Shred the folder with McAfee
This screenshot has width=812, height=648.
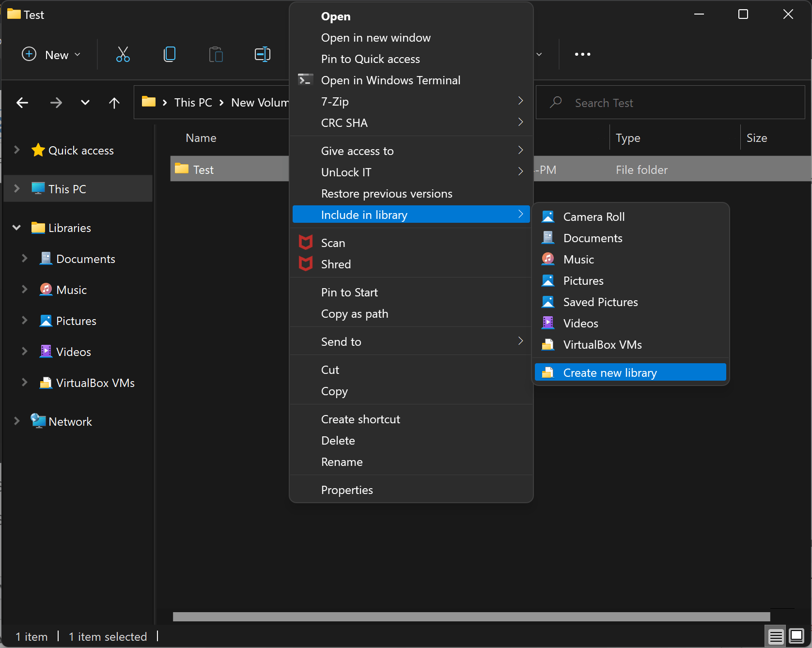(x=336, y=264)
